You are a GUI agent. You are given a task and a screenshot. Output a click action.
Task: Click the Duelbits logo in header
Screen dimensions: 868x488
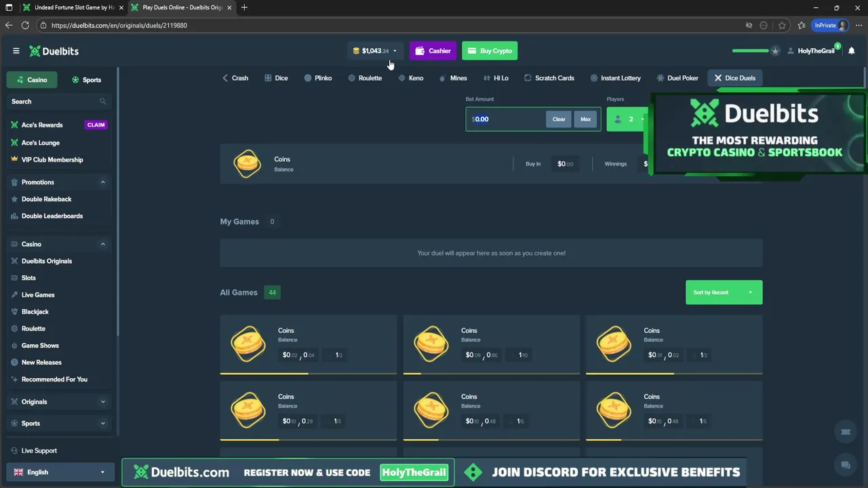tap(54, 51)
